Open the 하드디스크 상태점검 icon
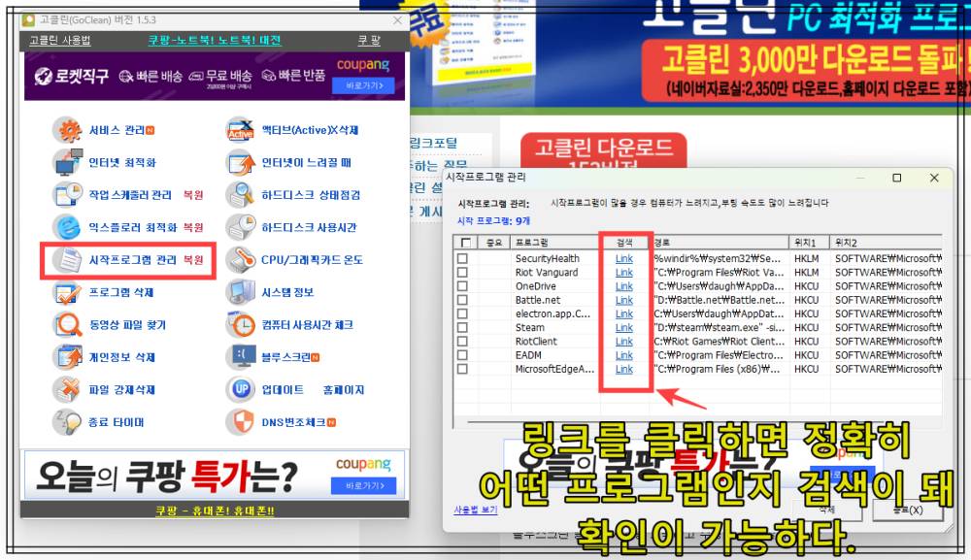The width and height of the screenshot is (971, 560). 241,194
